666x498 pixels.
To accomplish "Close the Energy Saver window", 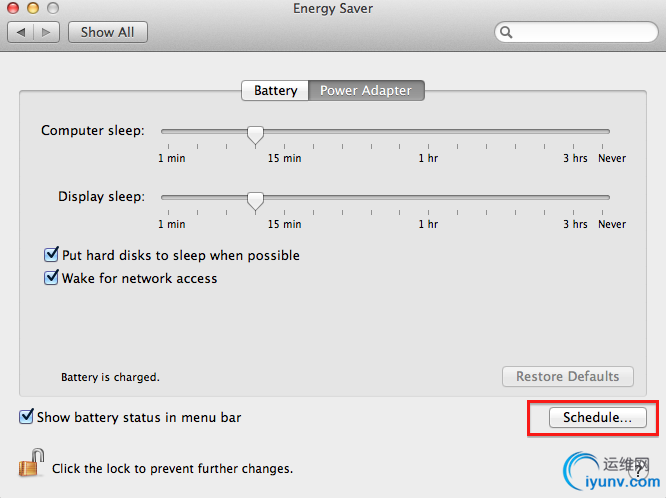I will pyautogui.click(x=13, y=8).
